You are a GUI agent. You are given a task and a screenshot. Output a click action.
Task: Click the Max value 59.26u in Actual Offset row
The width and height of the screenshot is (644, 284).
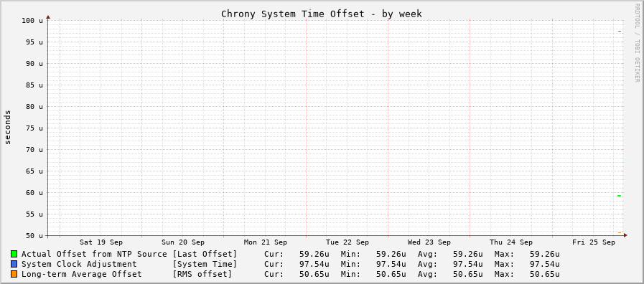pyautogui.click(x=545, y=254)
